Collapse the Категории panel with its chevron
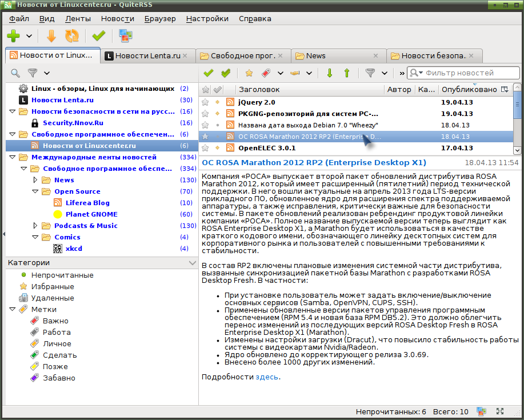This screenshot has width=524, height=420. [193, 263]
